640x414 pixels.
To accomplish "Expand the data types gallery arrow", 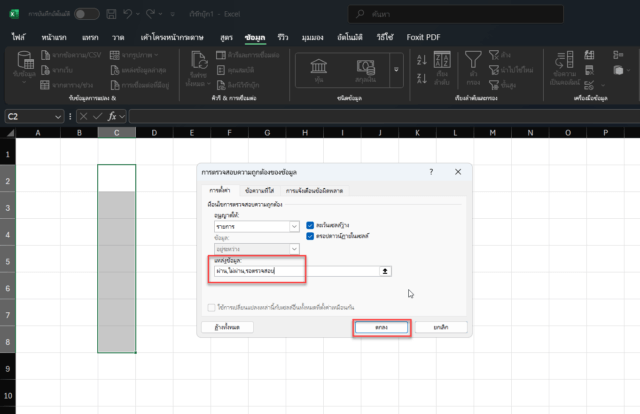I will [x=396, y=69].
